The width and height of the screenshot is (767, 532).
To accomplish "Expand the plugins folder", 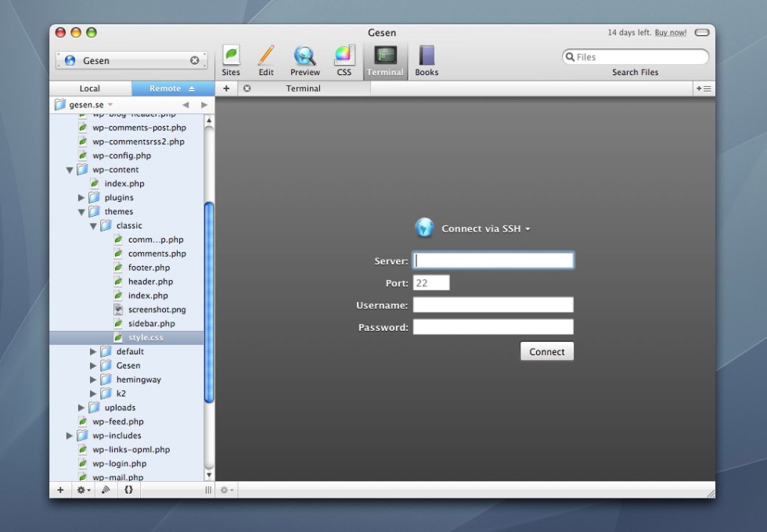I will pos(81,198).
